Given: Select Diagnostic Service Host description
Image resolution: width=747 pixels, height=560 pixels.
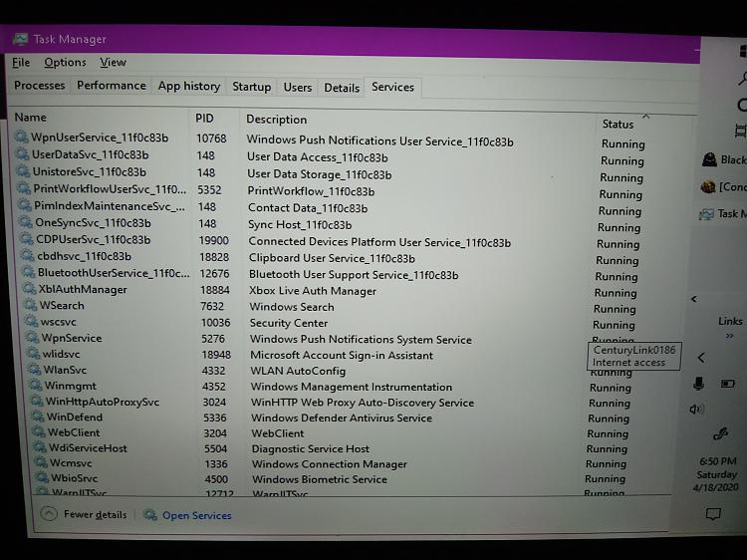Looking at the screenshot, I should (311, 449).
